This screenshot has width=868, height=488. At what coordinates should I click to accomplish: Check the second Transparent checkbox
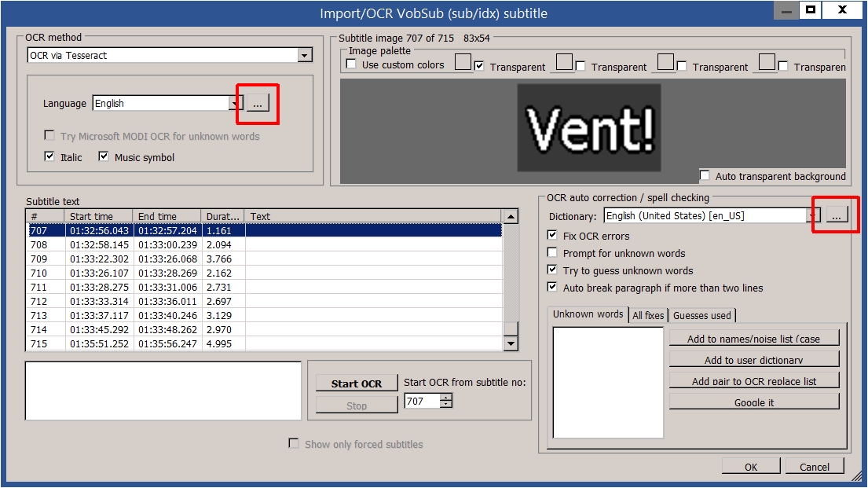(x=580, y=67)
